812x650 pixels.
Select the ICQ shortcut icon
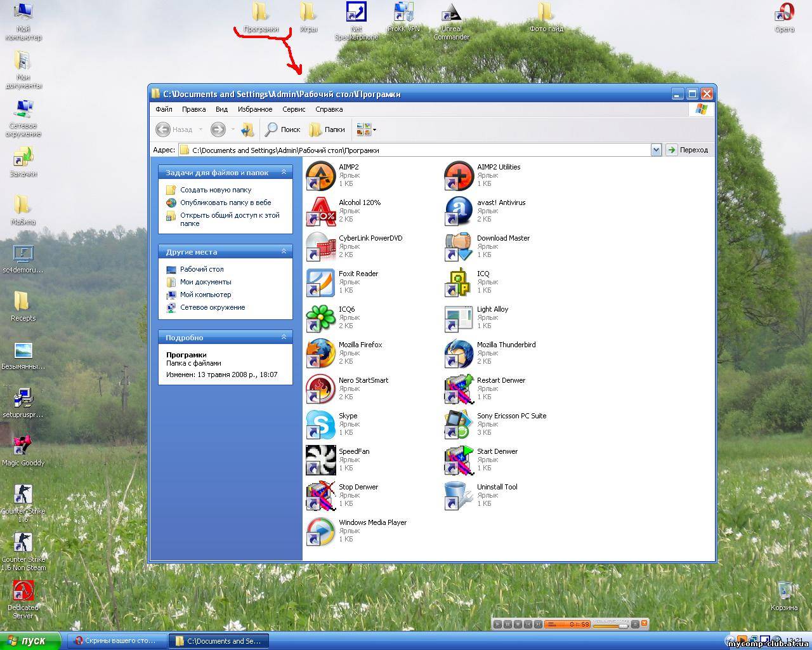pyautogui.click(x=459, y=282)
